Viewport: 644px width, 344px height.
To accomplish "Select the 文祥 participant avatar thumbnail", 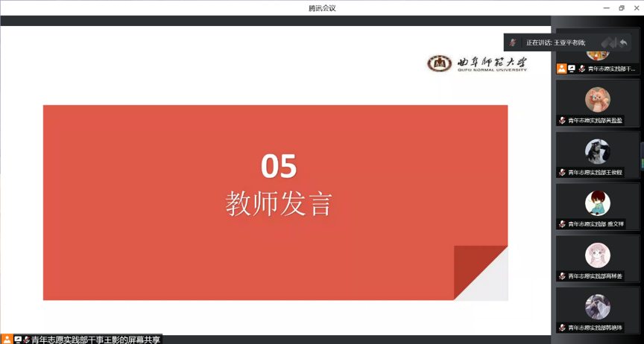I will (597, 203).
